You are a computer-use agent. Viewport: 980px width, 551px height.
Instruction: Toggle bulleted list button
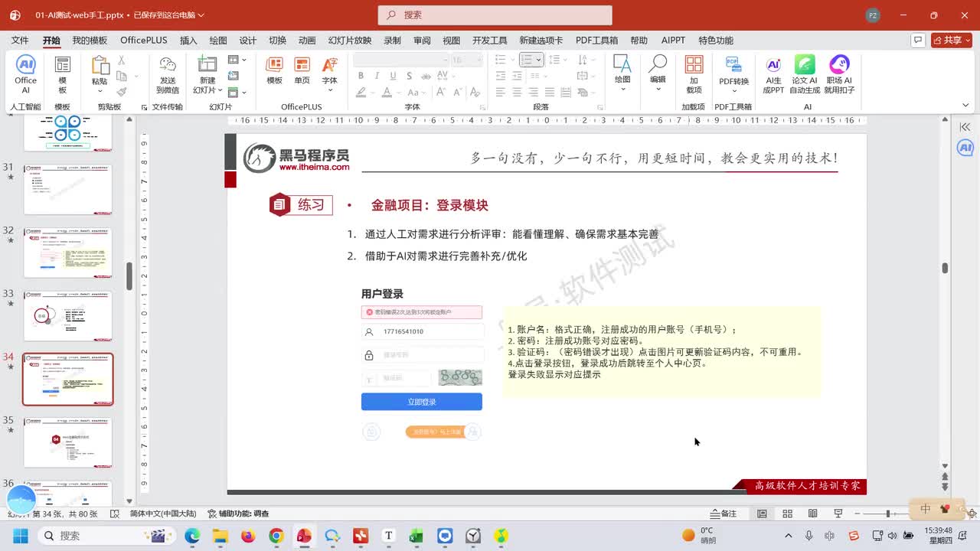(500, 60)
